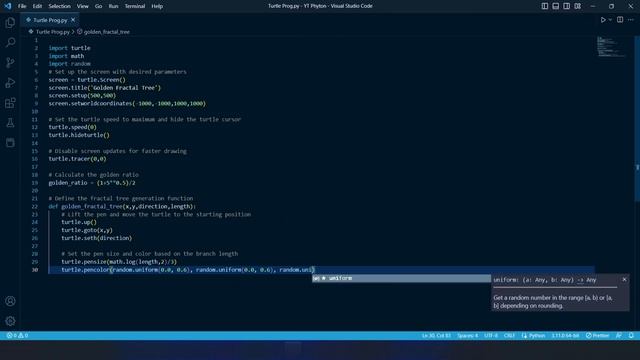
Task: Click the feedback icon in status bar
Action: tap(619, 336)
